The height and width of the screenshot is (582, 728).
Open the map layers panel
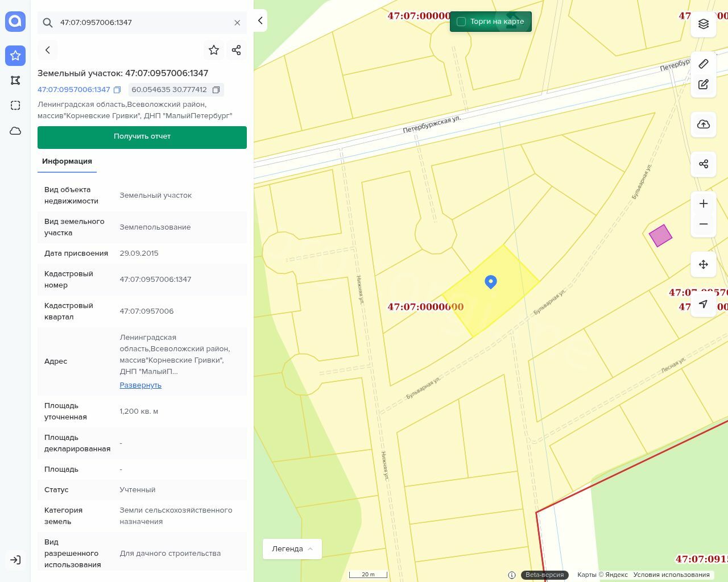click(704, 24)
